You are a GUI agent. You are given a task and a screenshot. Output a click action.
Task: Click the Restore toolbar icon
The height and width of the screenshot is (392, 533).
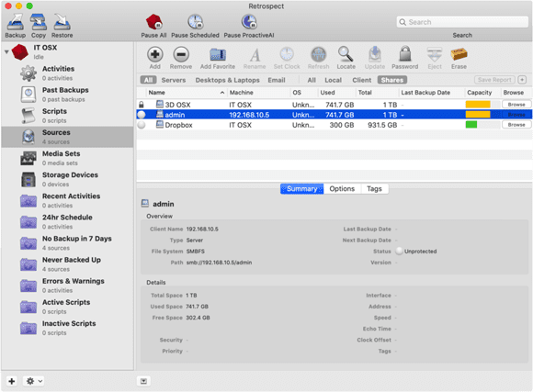pyautogui.click(x=62, y=22)
